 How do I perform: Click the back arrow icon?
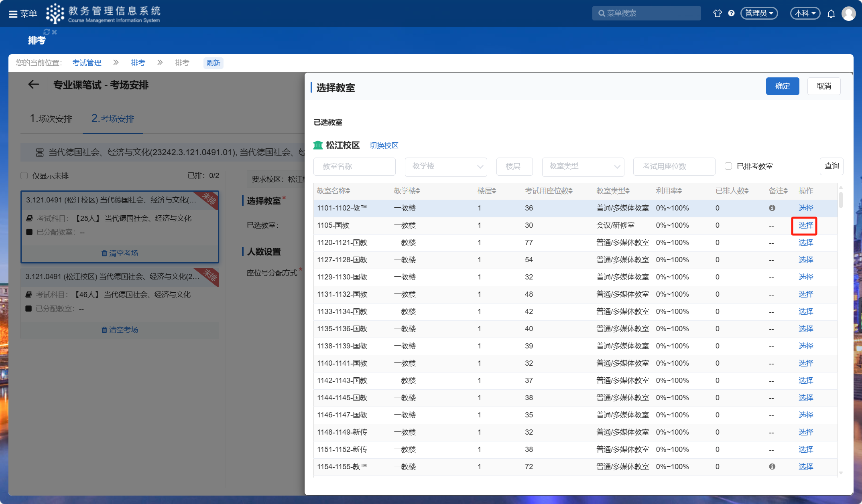coord(34,85)
